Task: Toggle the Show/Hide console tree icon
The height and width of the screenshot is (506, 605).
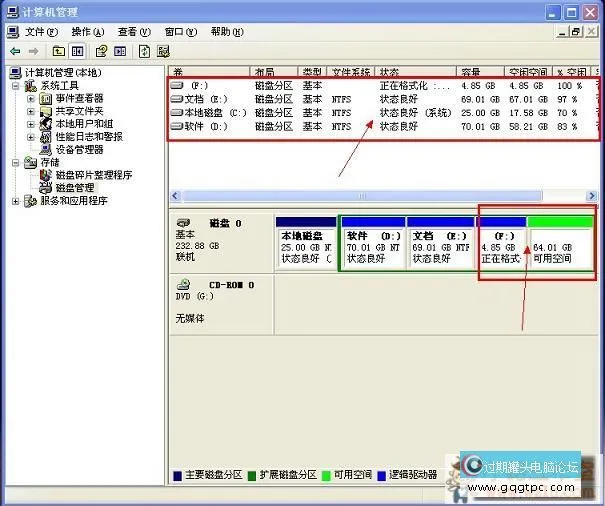Action: point(78,51)
